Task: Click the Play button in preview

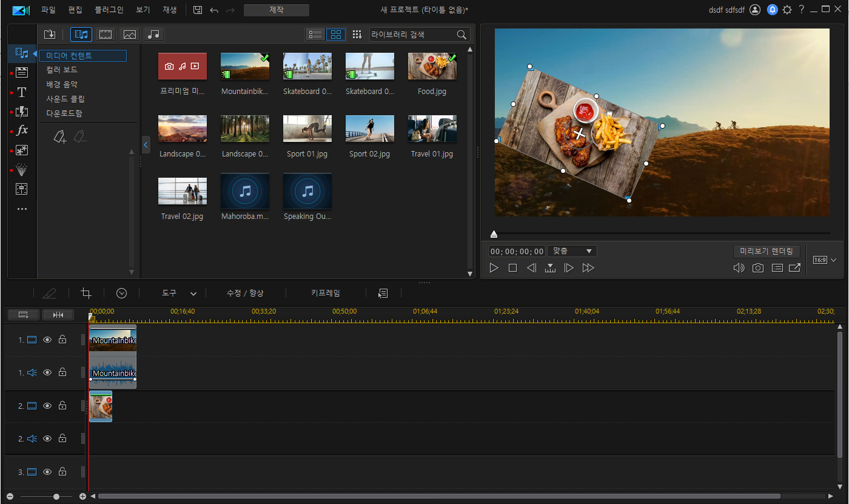Action: 494,268
